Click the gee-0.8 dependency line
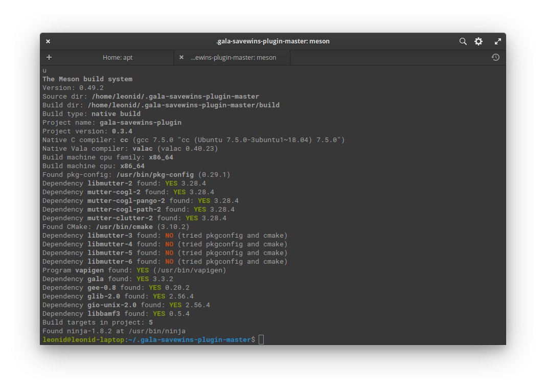The height and width of the screenshot is (392, 546). [x=116, y=288]
